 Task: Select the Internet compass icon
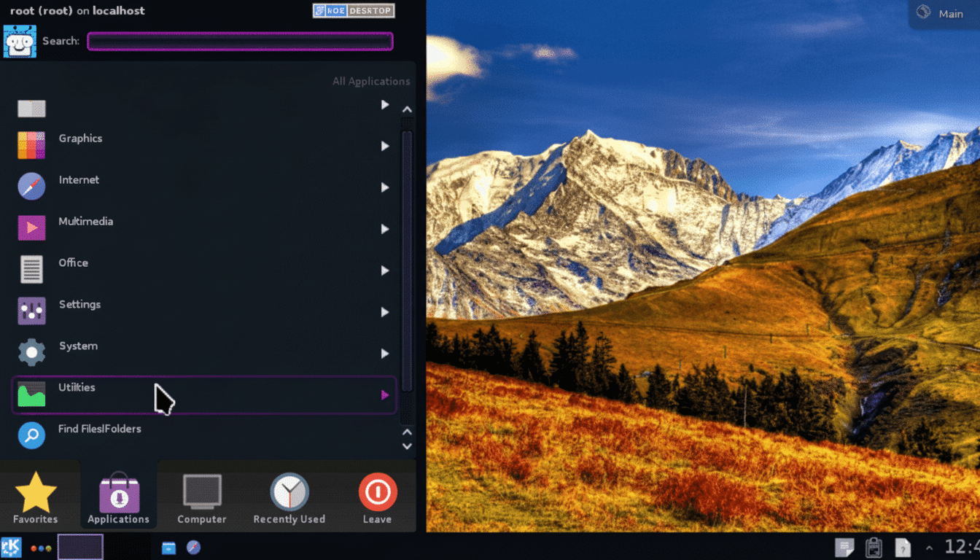pyautogui.click(x=31, y=186)
